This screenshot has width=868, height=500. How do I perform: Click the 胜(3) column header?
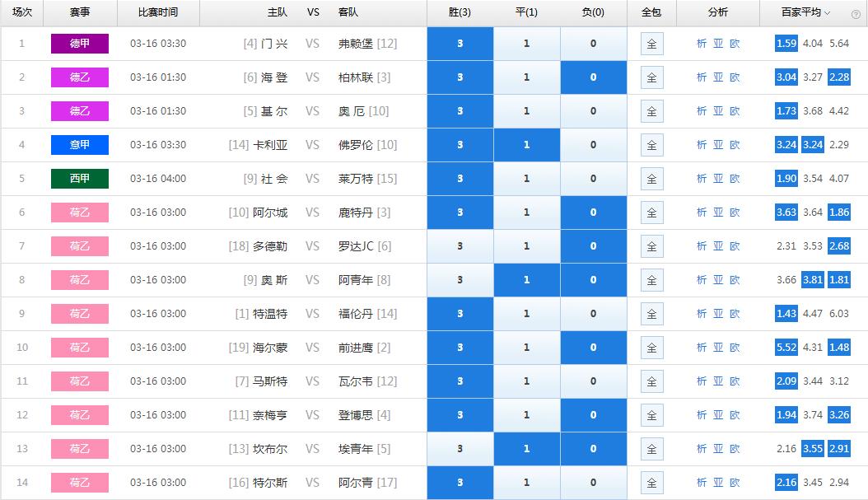460,12
